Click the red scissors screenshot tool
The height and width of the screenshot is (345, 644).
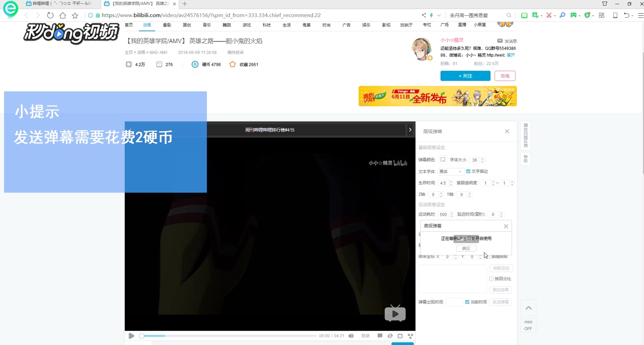(549, 16)
